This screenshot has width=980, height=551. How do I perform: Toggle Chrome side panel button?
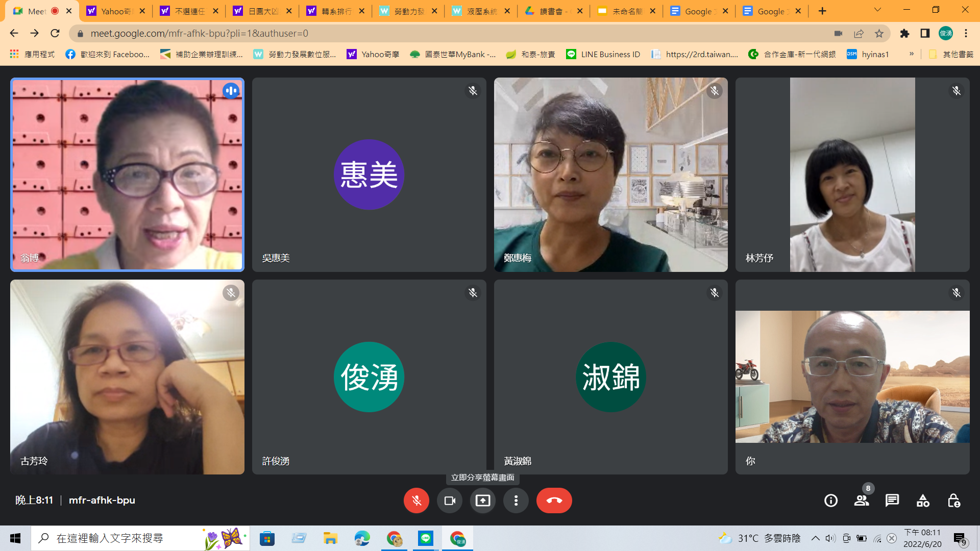coord(925,34)
